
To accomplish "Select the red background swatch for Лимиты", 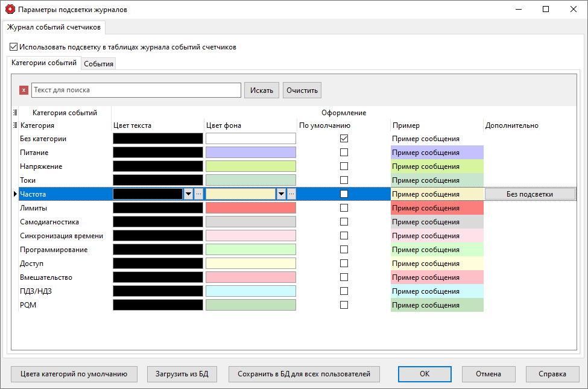I will tap(251, 208).
